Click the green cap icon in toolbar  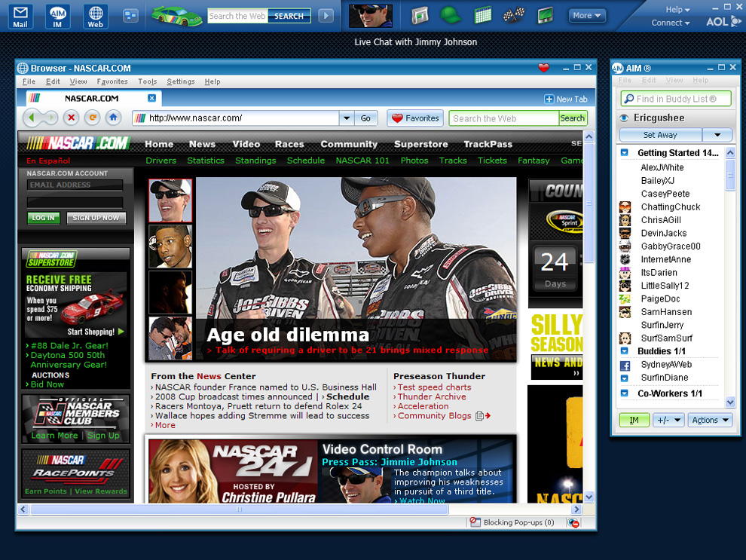pos(451,15)
